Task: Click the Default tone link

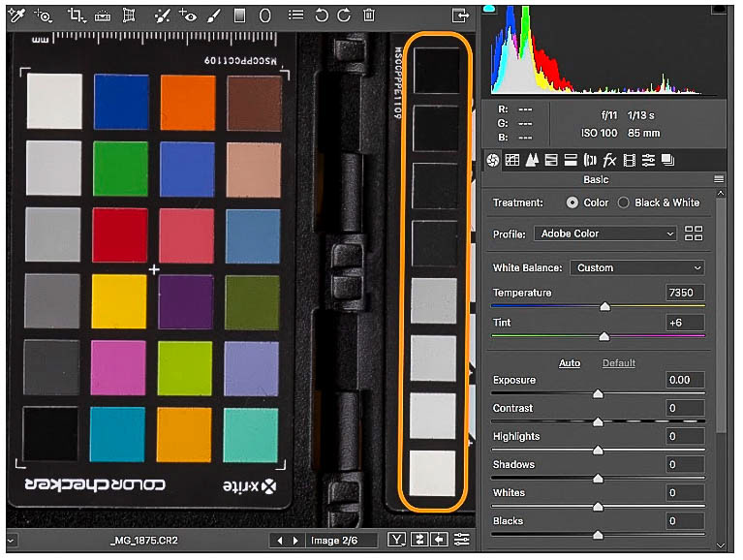Action: click(x=619, y=363)
